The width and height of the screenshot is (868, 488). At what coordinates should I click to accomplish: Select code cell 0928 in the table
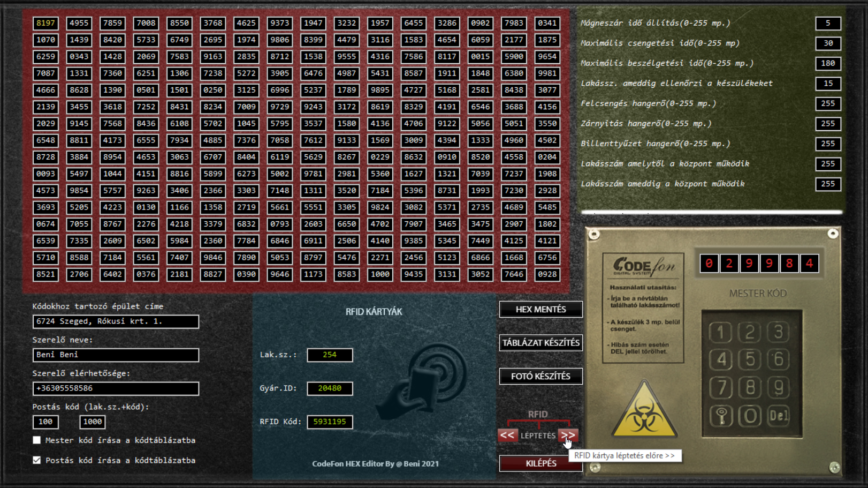point(547,274)
